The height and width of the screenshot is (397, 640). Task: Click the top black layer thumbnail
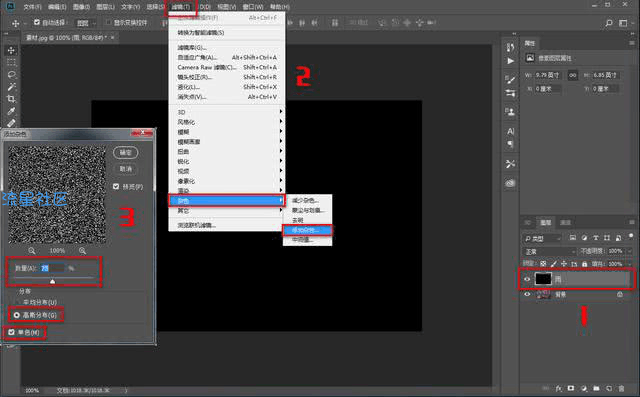(543, 279)
